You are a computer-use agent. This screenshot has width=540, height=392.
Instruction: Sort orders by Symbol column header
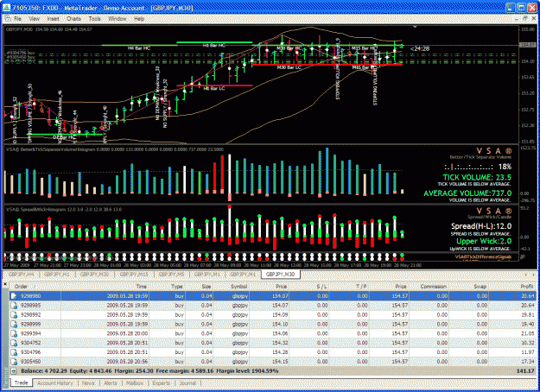231,287
